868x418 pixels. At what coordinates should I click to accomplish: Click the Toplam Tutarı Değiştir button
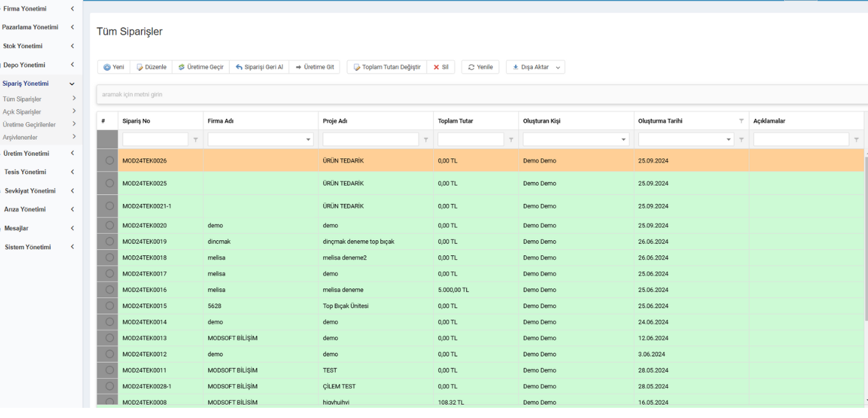pos(387,67)
